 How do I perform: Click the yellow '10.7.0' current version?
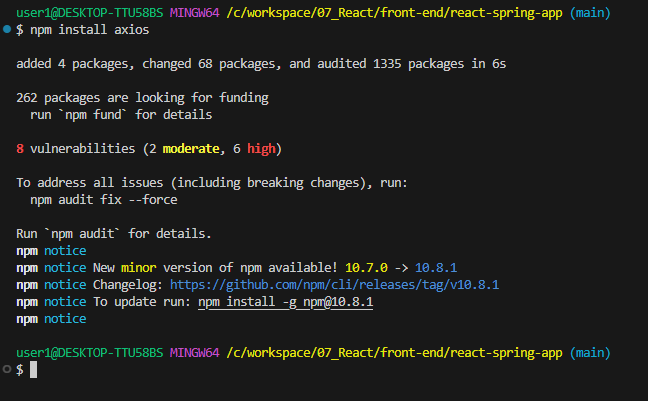pyautogui.click(x=366, y=268)
